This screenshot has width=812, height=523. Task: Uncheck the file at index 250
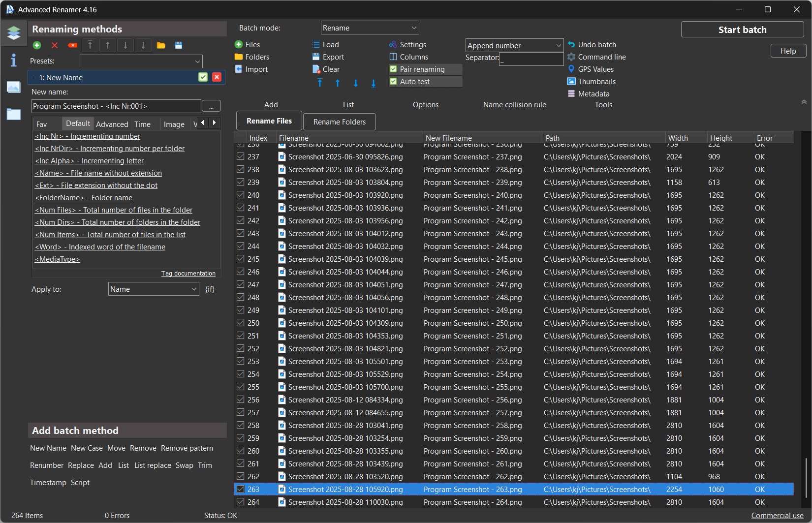241,323
